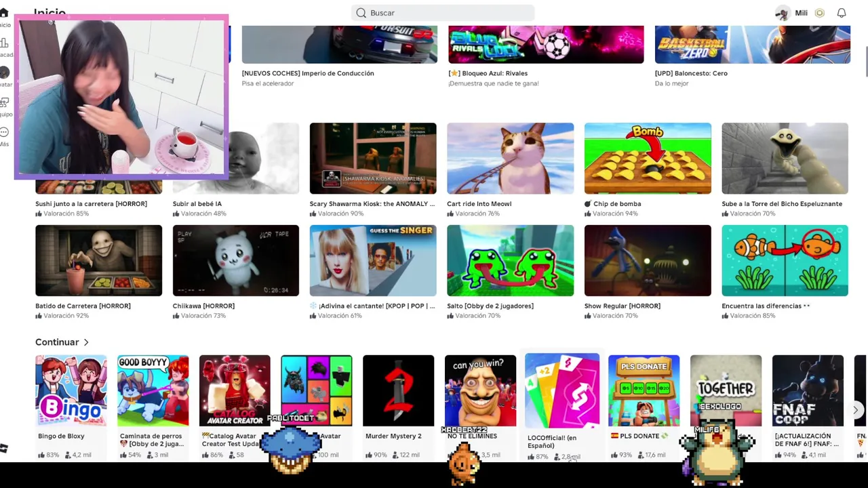This screenshot has height=488, width=868.
Task: Open Scary Shawarma Kiosk game thumbnail
Action: coord(373,159)
